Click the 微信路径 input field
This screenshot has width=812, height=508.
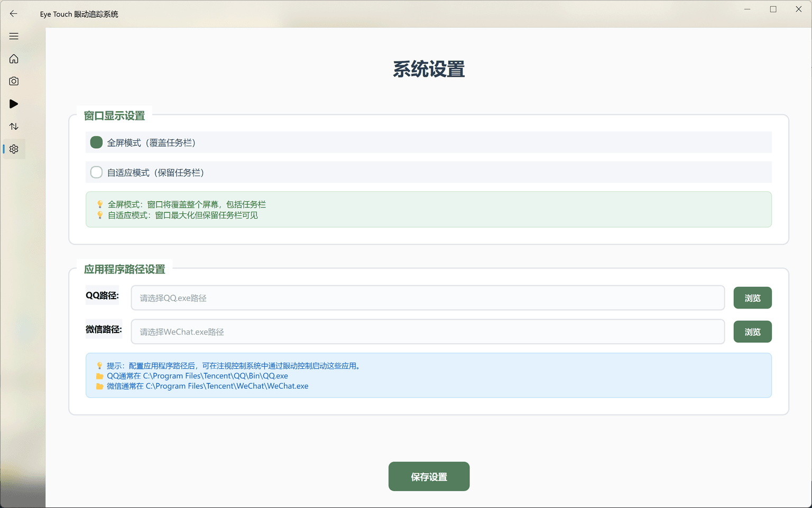coord(428,332)
